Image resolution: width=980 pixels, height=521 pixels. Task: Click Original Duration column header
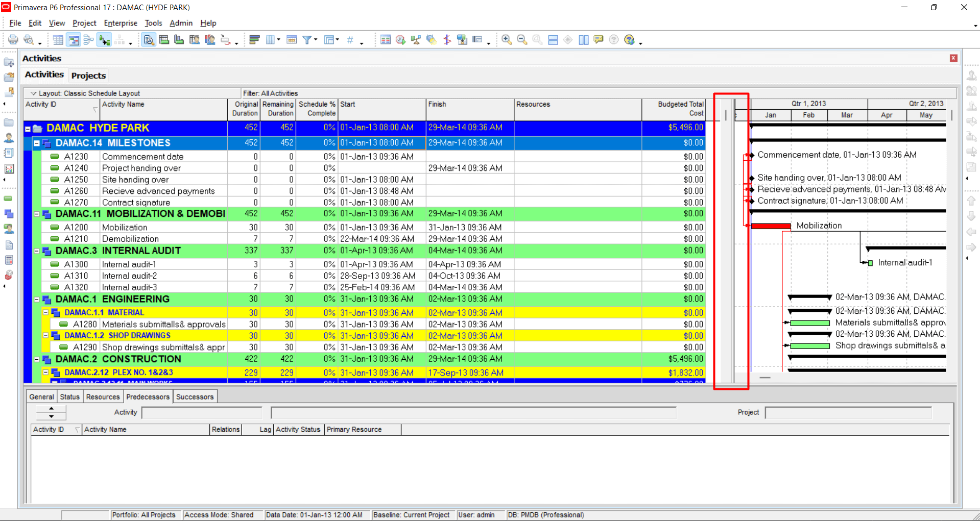(245, 109)
